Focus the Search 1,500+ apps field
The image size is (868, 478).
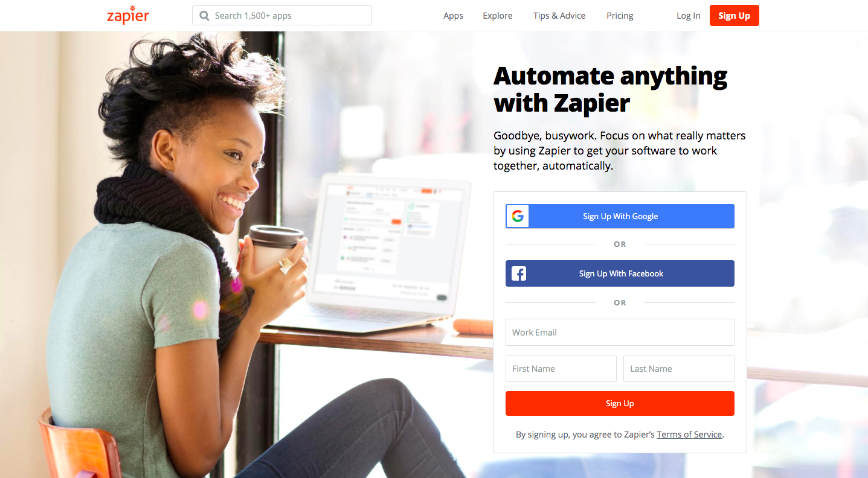[x=282, y=16]
